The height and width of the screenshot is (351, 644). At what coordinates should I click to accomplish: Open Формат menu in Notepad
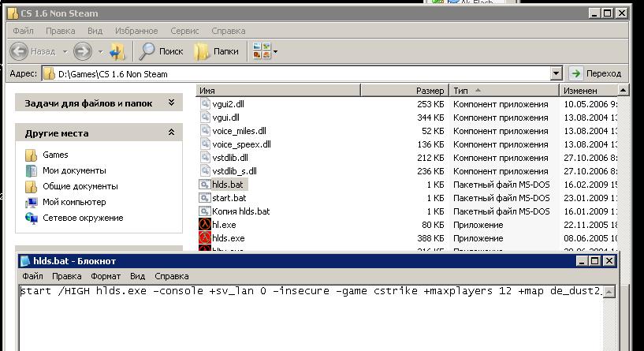pos(106,276)
